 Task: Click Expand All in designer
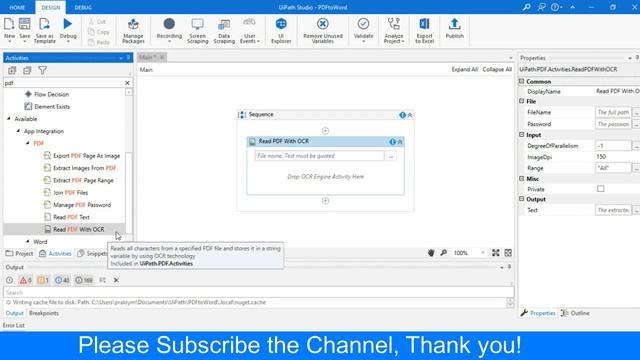(464, 70)
